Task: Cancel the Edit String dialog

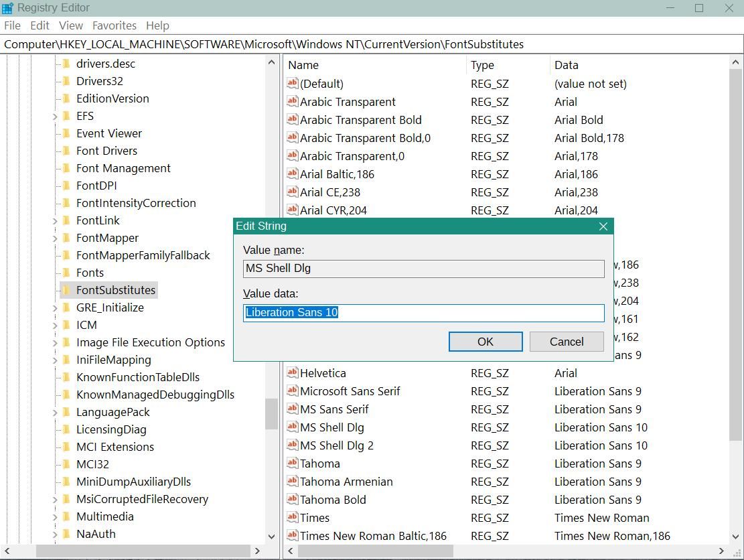Action: [x=567, y=342]
